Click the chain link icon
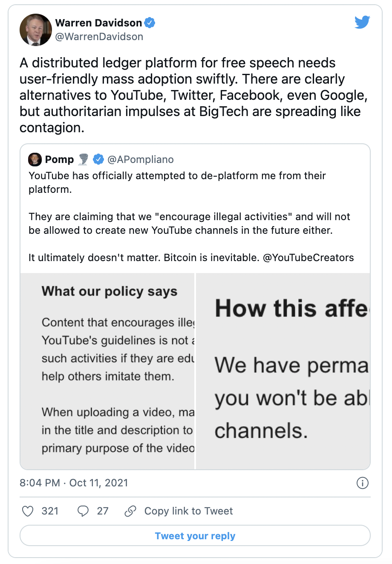 [x=130, y=511]
